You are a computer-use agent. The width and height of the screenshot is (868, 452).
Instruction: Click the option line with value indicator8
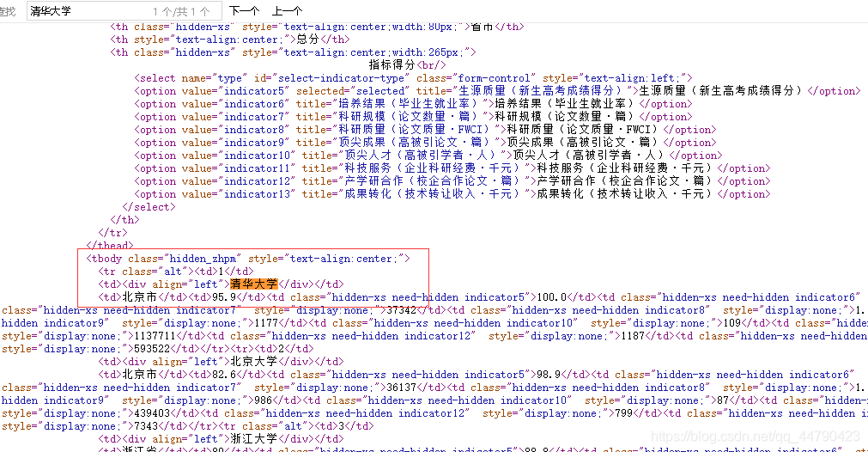point(425,130)
